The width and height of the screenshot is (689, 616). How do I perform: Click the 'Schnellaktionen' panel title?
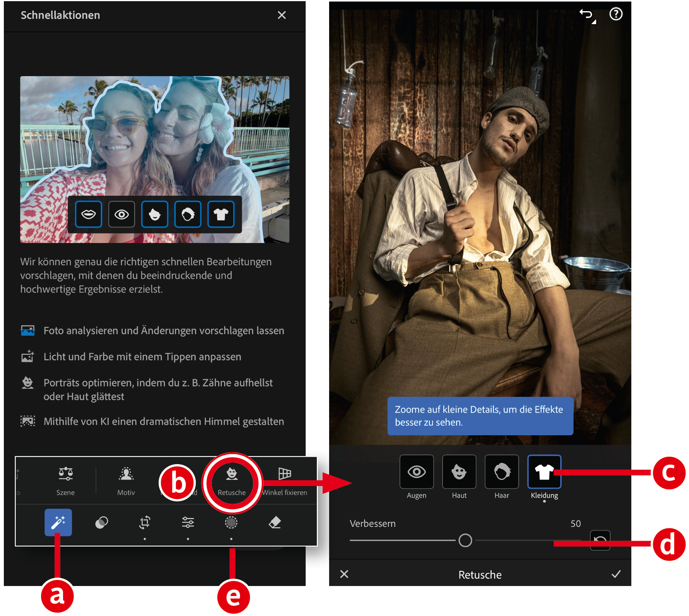pyautogui.click(x=60, y=15)
